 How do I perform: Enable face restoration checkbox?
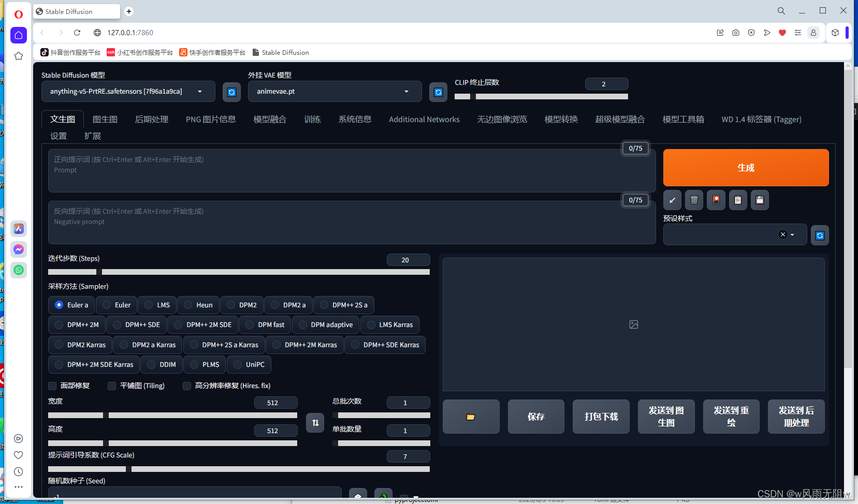52,386
